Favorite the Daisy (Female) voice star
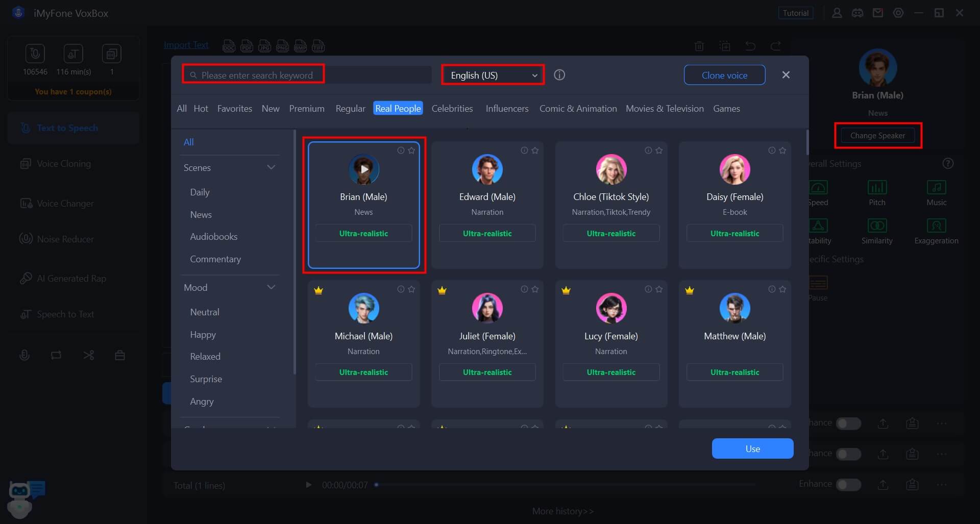 click(x=782, y=151)
